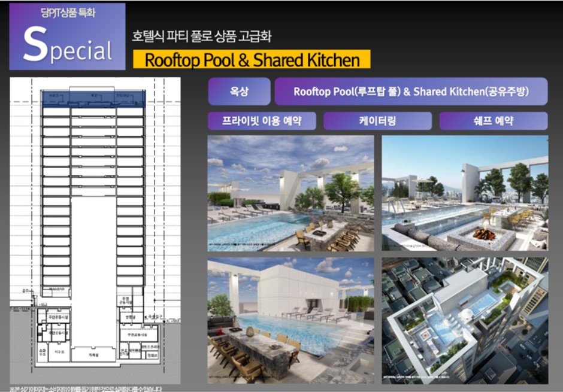Viewport: 563px width, 392px height.
Task: Select the Rooftop Pool(루프탑 풀) & Shared Kitchen label
Action: [x=411, y=92]
